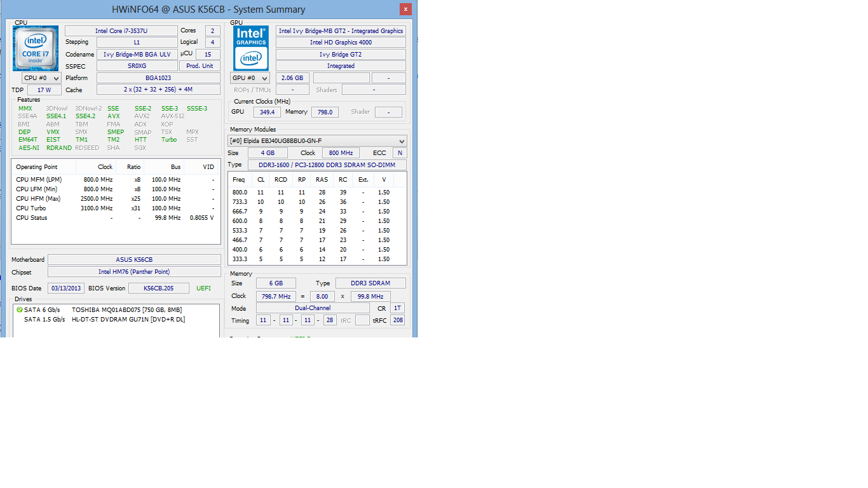Open the CPU #0 selector dropdown
This screenshot has width=868, height=488.
[42, 78]
